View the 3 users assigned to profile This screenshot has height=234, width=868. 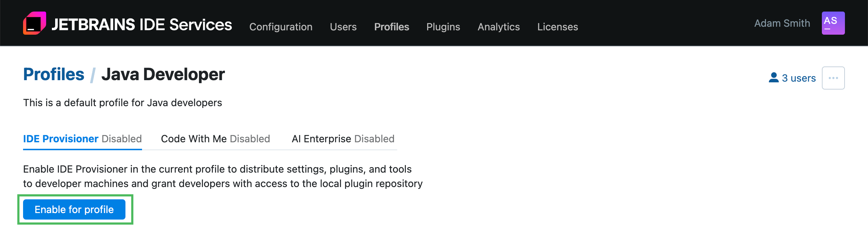tap(798, 78)
